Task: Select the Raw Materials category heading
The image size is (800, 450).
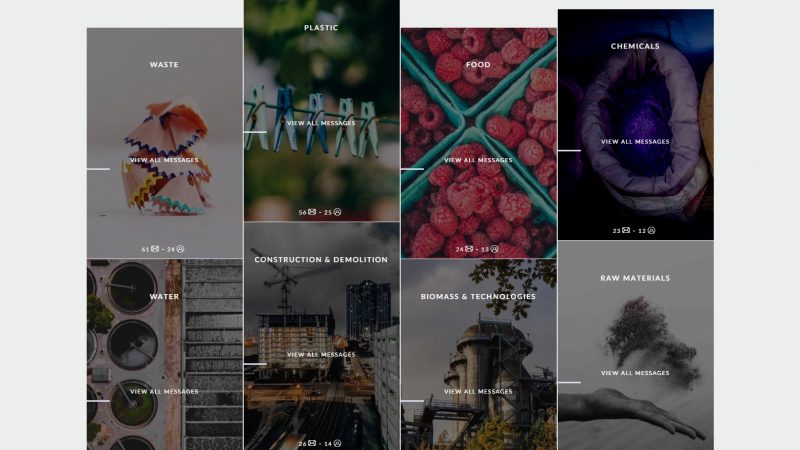Action: click(x=635, y=278)
